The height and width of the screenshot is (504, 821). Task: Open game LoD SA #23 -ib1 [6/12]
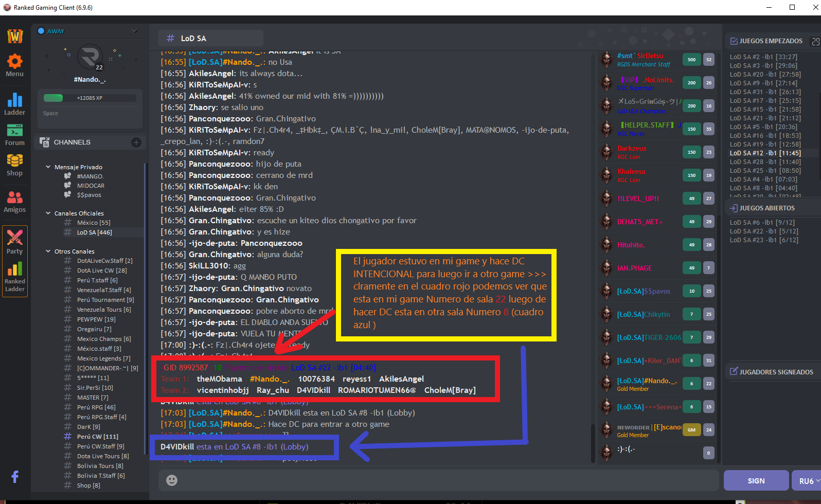point(764,240)
